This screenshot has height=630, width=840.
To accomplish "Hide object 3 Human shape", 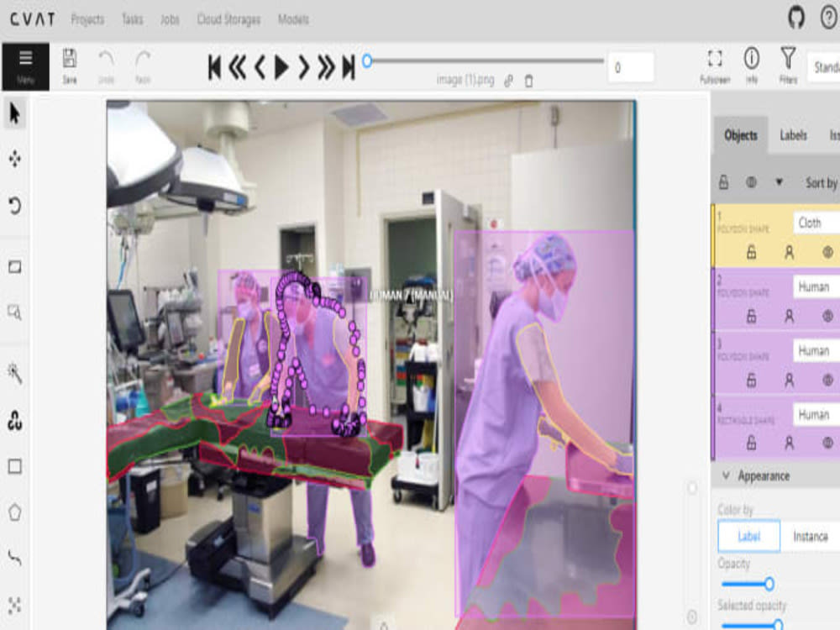I will click(x=827, y=380).
